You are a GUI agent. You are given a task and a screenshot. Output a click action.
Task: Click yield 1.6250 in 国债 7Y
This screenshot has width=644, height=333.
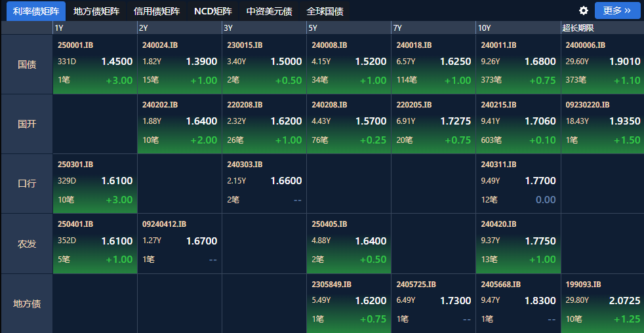click(x=456, y=62)
